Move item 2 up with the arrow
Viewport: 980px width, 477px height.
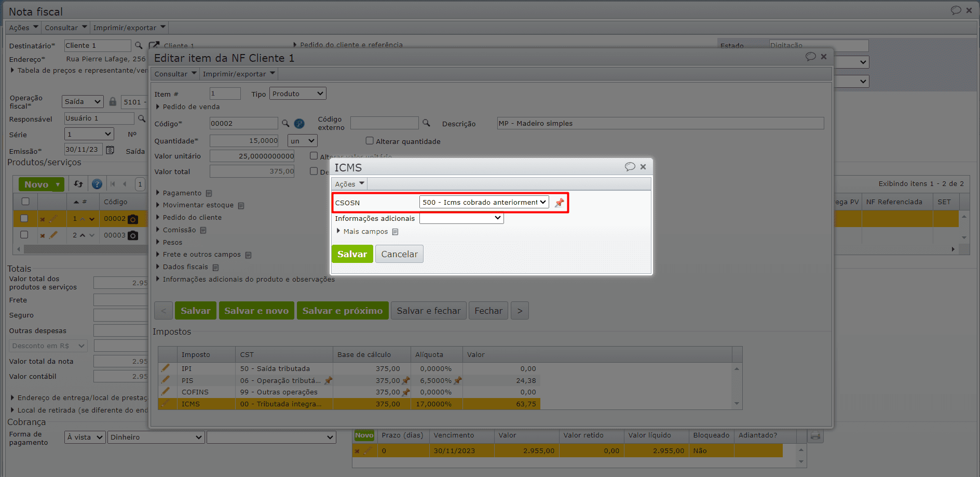click(x=83, y=235)
